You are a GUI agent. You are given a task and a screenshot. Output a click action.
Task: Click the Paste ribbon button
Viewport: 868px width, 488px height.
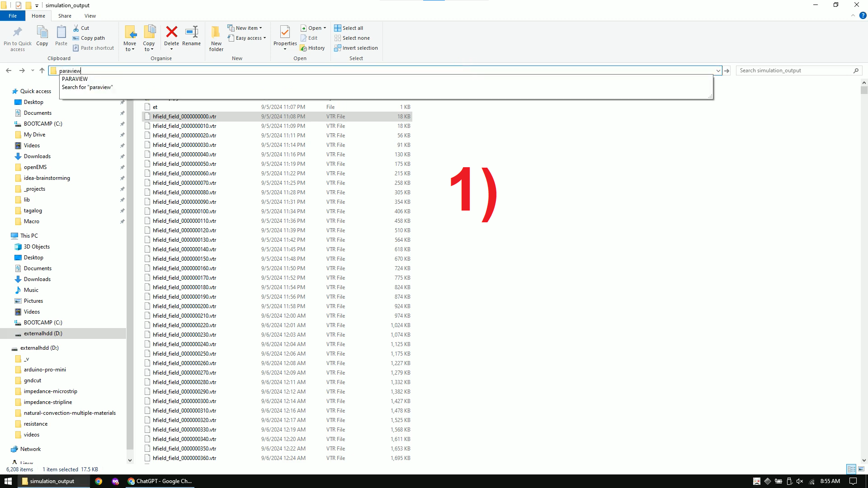pos(61,36)
